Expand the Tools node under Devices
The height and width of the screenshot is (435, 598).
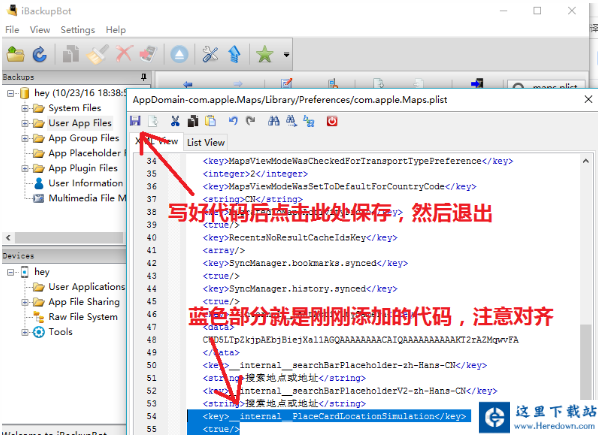point(25,332)
